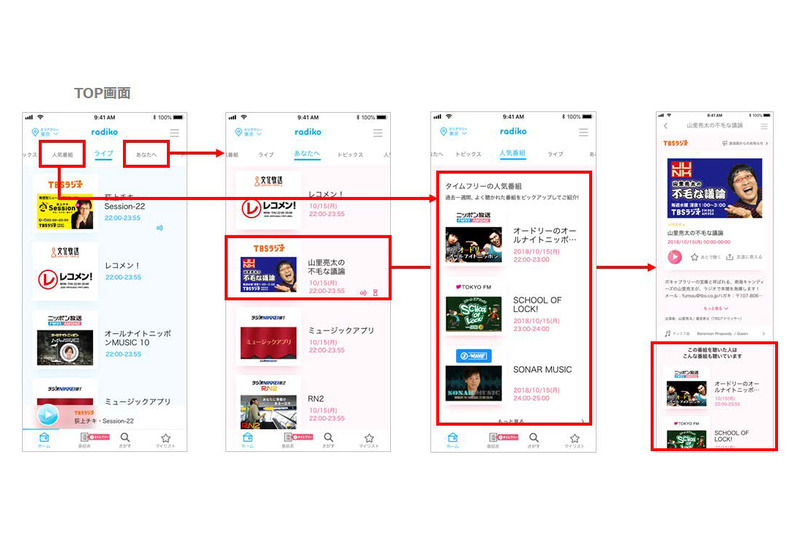Tap さがす search icon on the 人気番組 screen
The image size is (800, 534).
[534, 440]
